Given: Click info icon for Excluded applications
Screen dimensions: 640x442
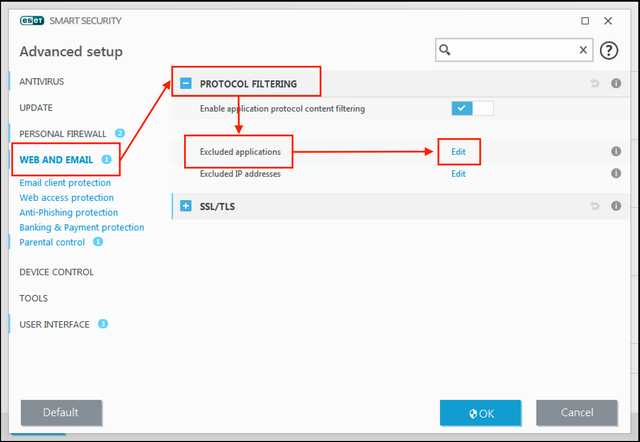Looking at the screenshot, I should [616, 152].
